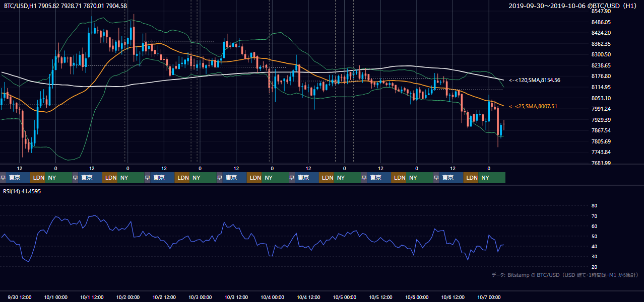Click the 10/6 00:00 date label
This screenshot has width=644, height=302.
pyautogui.click(x=417, y=297)
